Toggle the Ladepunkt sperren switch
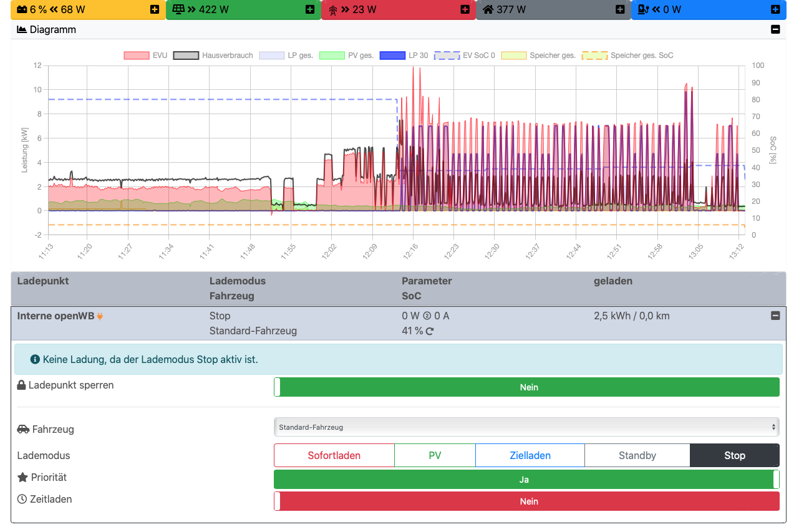The width and height of the screenshot is (799, 532). click(x=526, y=387)
